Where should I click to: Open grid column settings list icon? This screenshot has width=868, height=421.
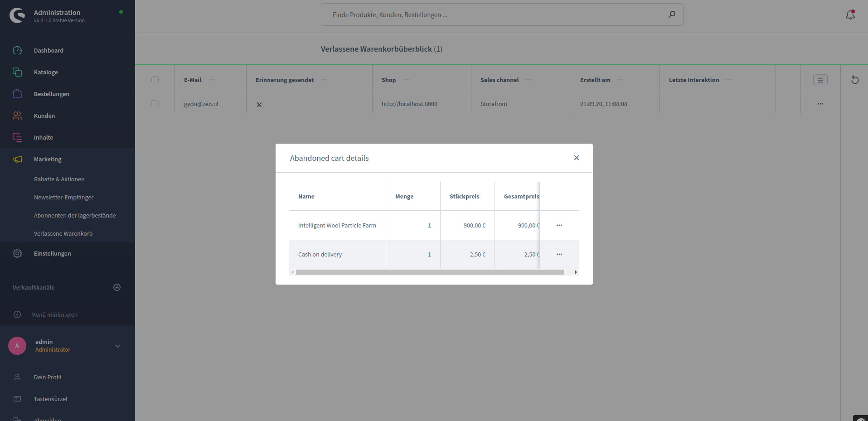coord(820,80)
